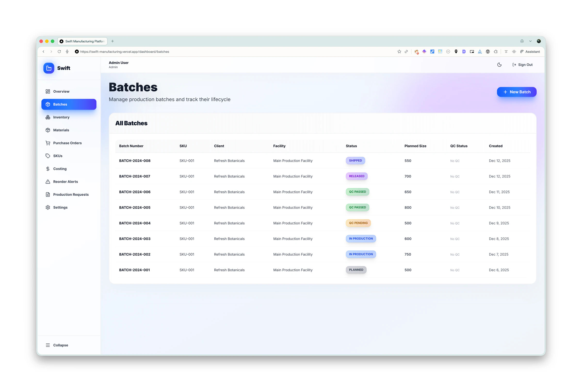Image resolution: width=582 pixels, height=392 pixels.
Task: Open the blue square arrow extension
Action: pos(432,51)
